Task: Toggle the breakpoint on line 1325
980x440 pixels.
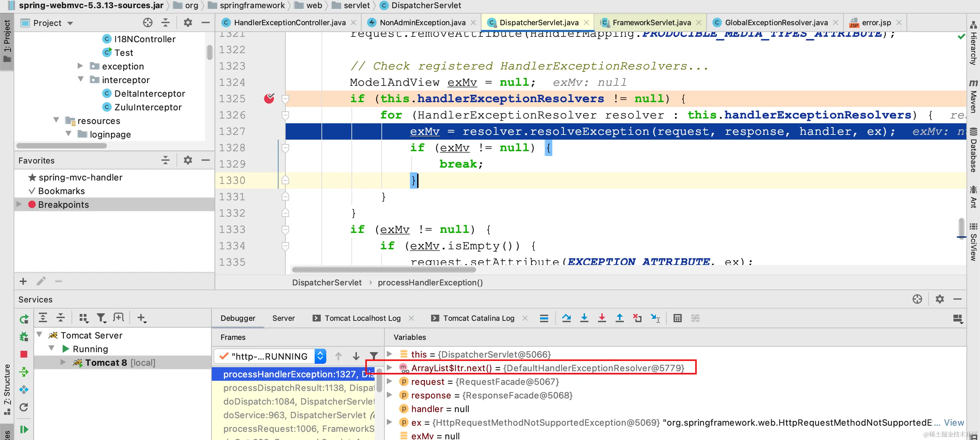Action: [269, 98]
